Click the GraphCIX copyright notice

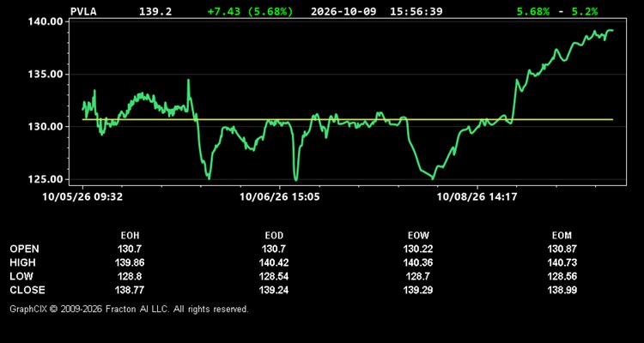[x=129, y=309]
